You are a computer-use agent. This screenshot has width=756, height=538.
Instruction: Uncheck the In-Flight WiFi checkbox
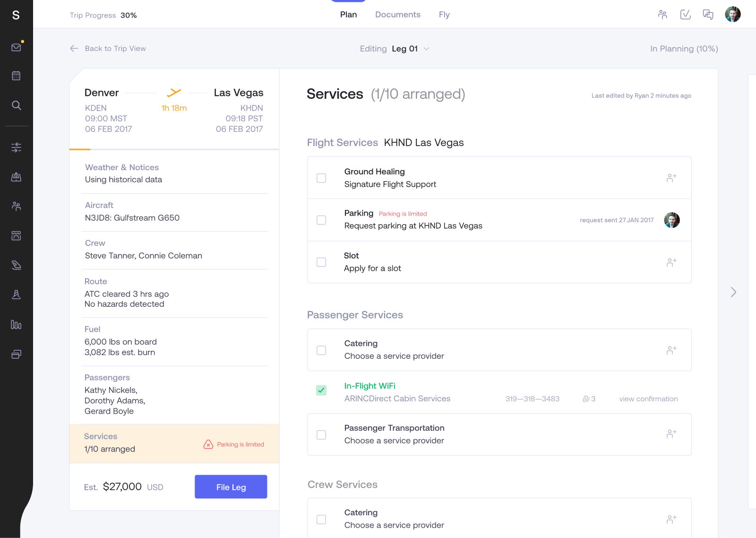(x=321, y=390)
